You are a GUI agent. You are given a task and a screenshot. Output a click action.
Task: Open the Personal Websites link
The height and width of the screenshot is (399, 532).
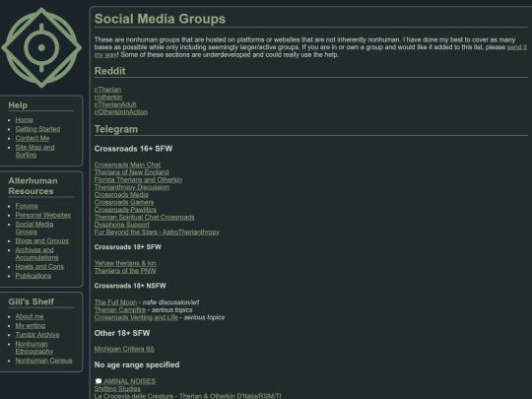(42, 215)
